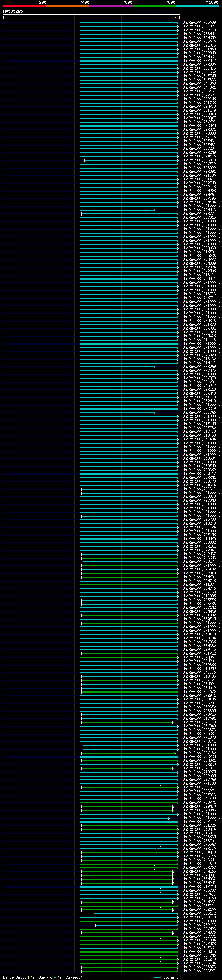Click the UniRef100_P60039 hit label

[x=199, y=23]
